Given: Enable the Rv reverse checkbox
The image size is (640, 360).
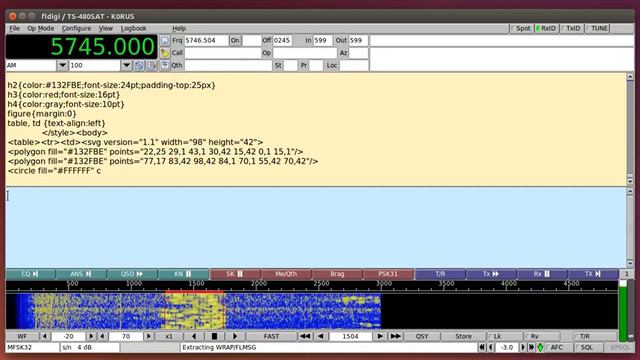Looking at the screenshot, I should click(x=542, y=336).
